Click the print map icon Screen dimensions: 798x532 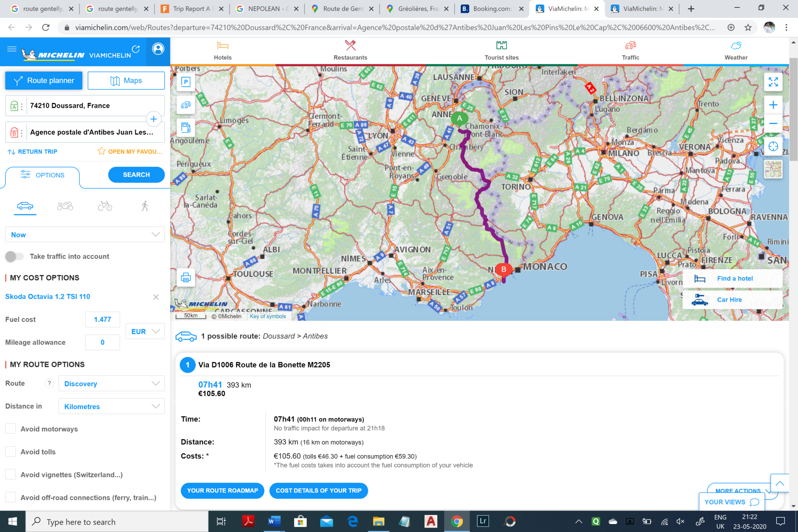click(186, 278)
